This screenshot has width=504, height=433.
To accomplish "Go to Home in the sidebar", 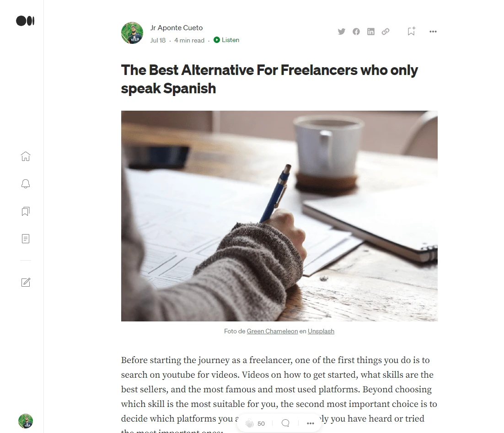I will pos(26,156).
